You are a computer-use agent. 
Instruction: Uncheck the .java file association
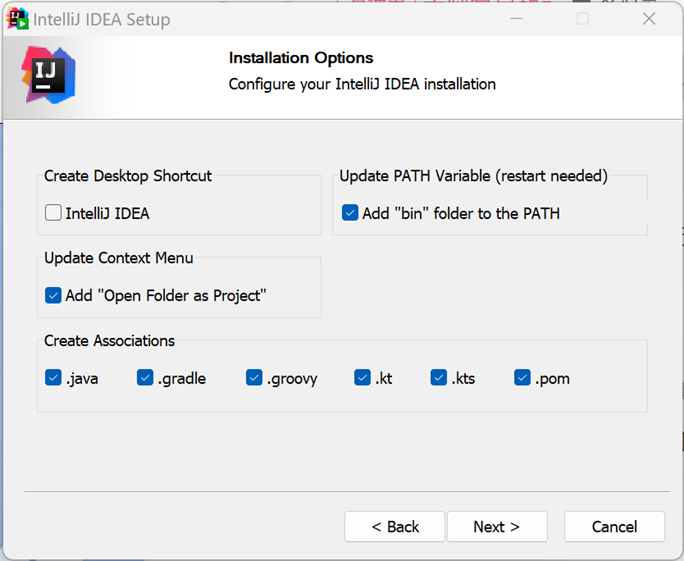tap(53, 378)
